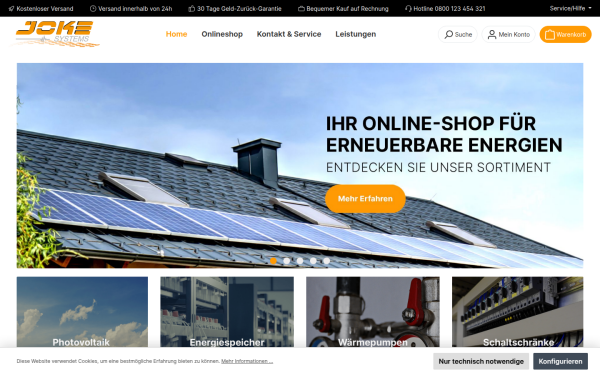Click 30 Tage Geld-Zurück-Garantie text
The width and height of the screenshot is (600, 375).
click(x=239, y=8)
